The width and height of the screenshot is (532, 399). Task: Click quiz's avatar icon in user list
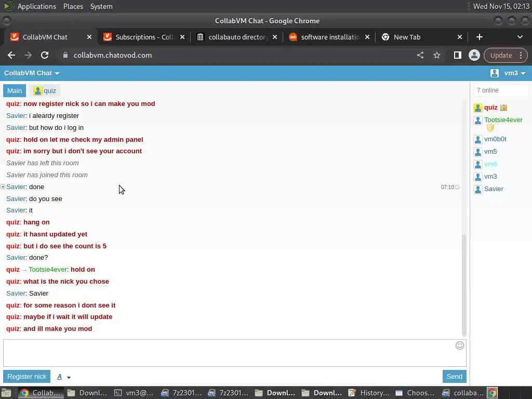tap(478, 108)
